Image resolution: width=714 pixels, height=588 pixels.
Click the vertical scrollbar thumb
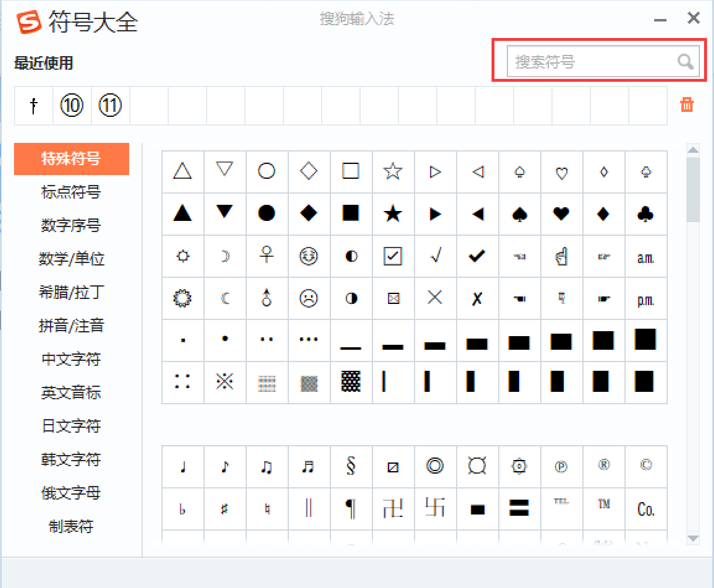(693, 190)
